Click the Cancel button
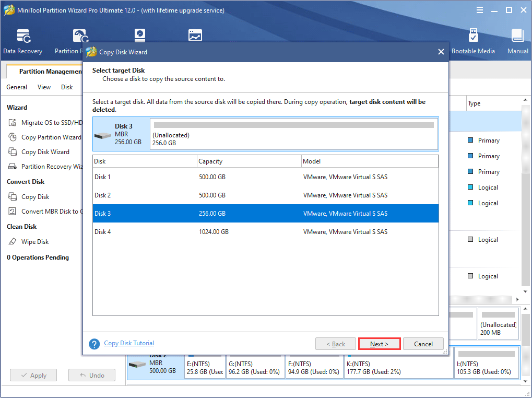 pyautogui.click(x=423, y=344)
